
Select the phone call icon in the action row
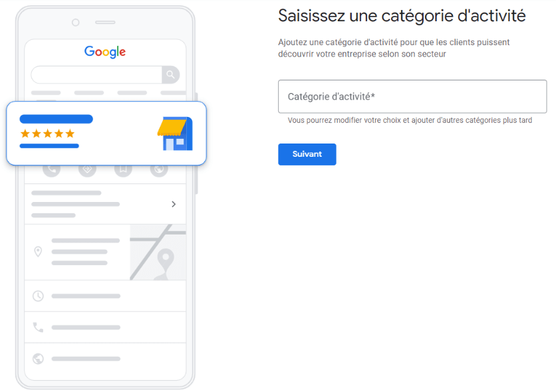[x=52, y=170]
